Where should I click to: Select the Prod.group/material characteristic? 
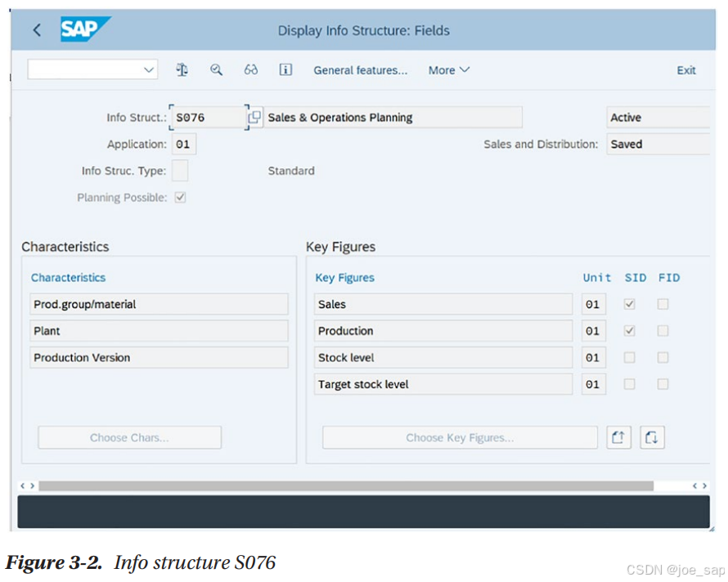[x=159, y=304]
